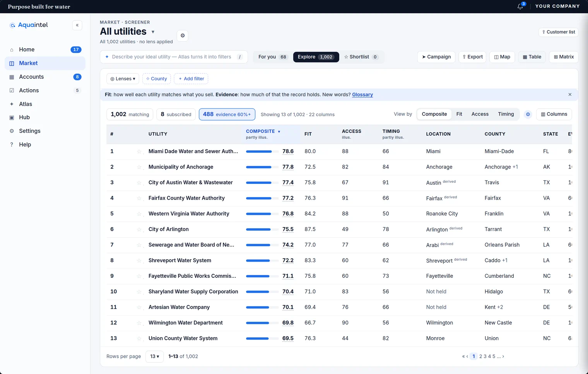This screenshot has height=374, width=588.
Task: Switch to the For you tab
Action: coord(272,57)
